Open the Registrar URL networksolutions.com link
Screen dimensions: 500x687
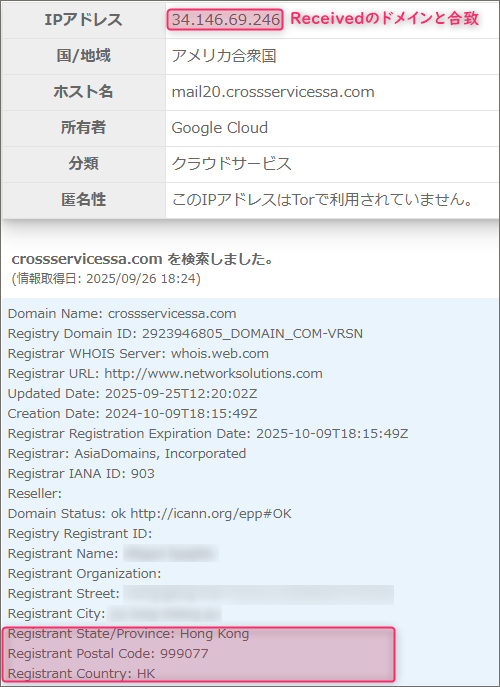tap(213, 374)
